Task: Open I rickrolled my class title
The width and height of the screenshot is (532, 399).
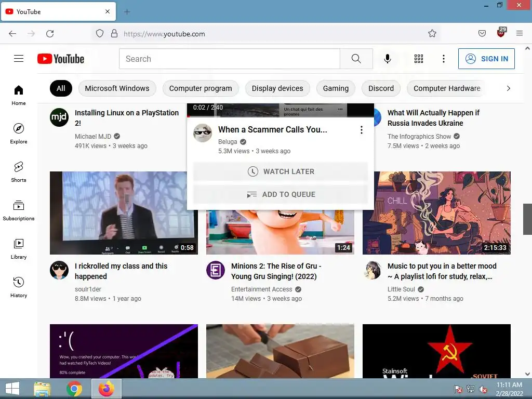Action: (121, 271)
